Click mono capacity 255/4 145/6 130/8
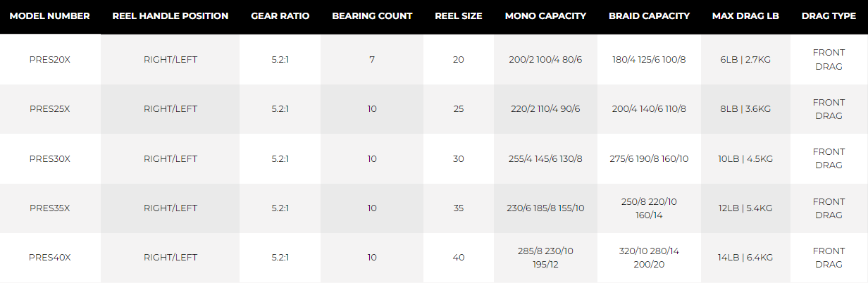Viewport: 868px width, 283px height. coord(545,158)
